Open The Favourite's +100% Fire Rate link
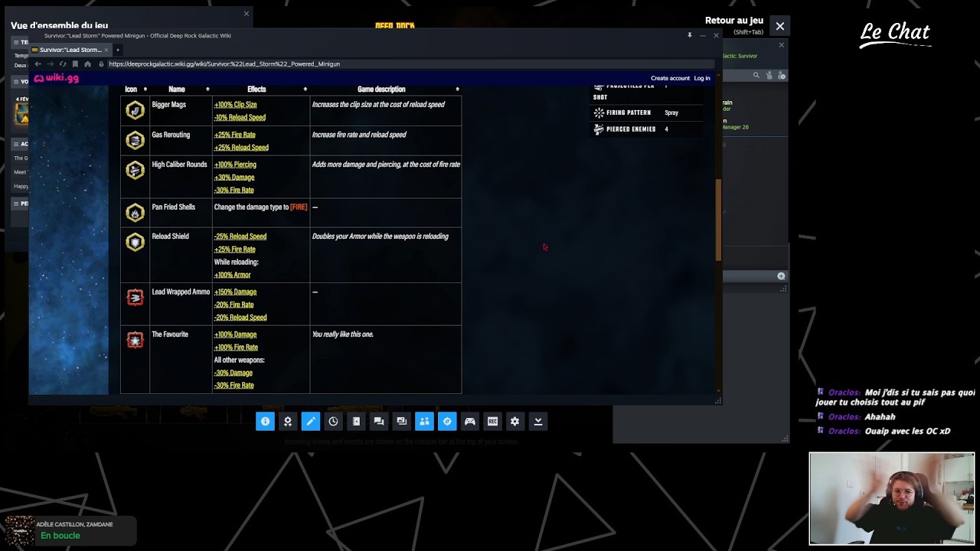980x551 pixels. coord(236,347)
